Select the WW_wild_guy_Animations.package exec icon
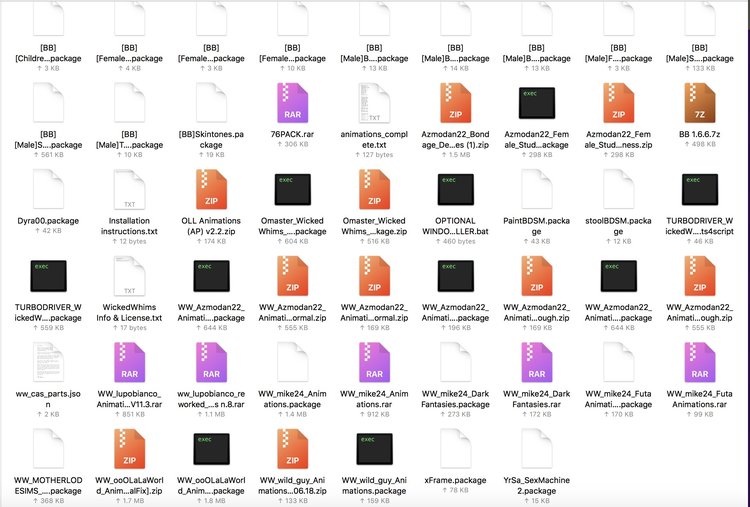Screen dimensions: 750x507 (x=374, y=449)
